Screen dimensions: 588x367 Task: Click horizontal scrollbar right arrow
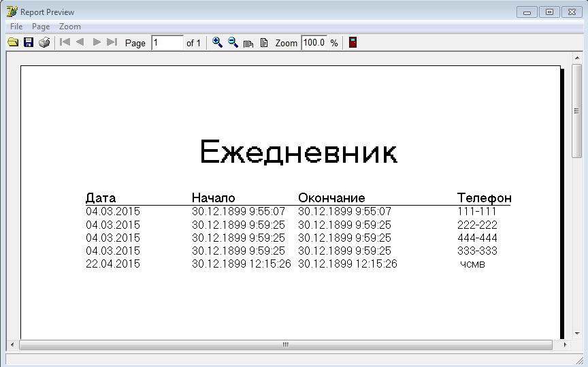point(565,345)
